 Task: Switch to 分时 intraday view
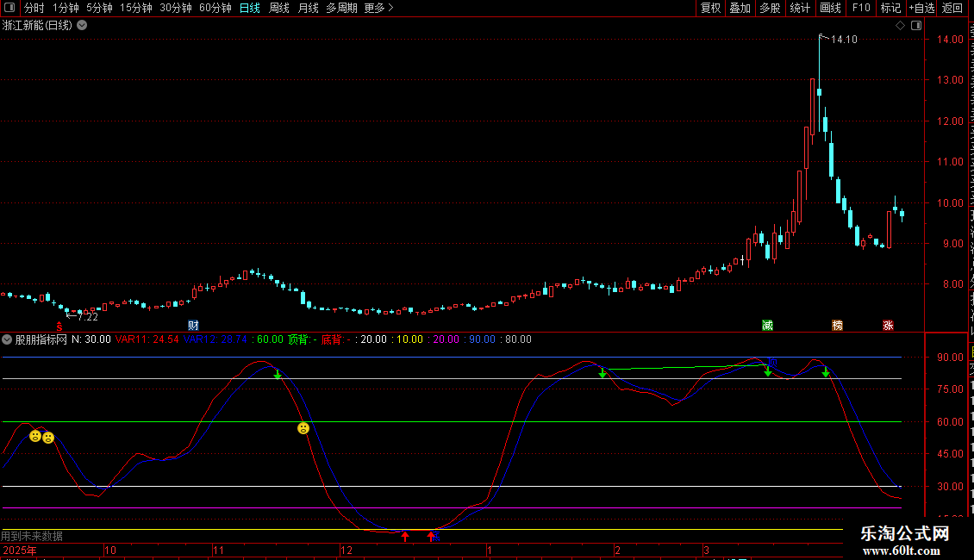(x=34, y=8)
